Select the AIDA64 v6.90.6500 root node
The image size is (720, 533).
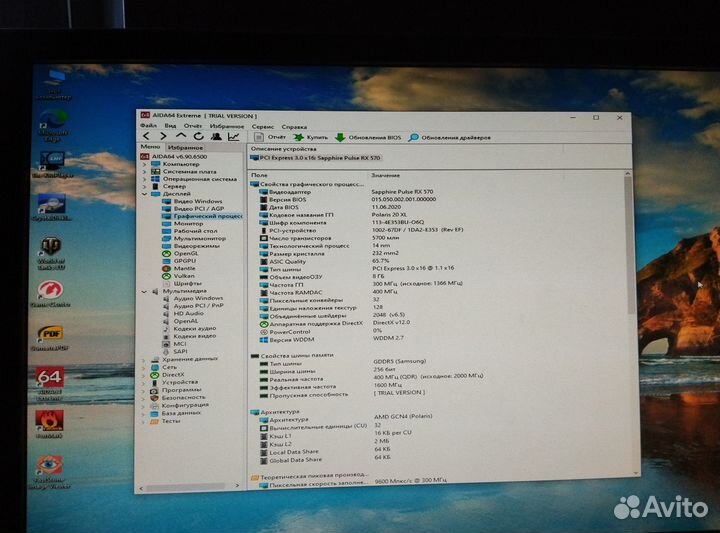174,157
